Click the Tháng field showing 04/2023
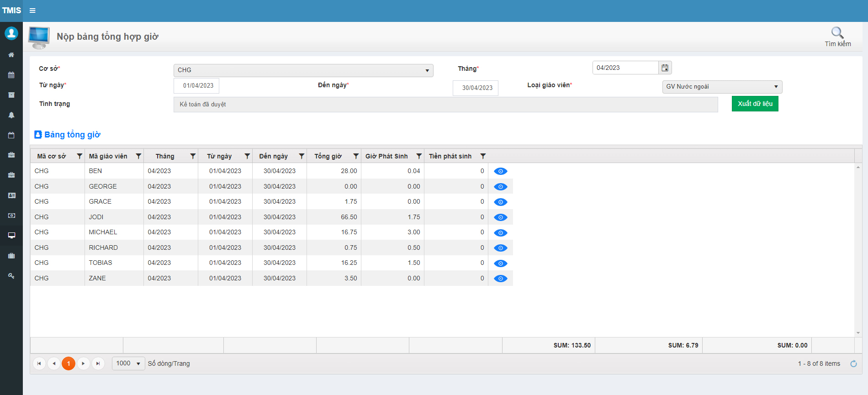 click(625, 68)
